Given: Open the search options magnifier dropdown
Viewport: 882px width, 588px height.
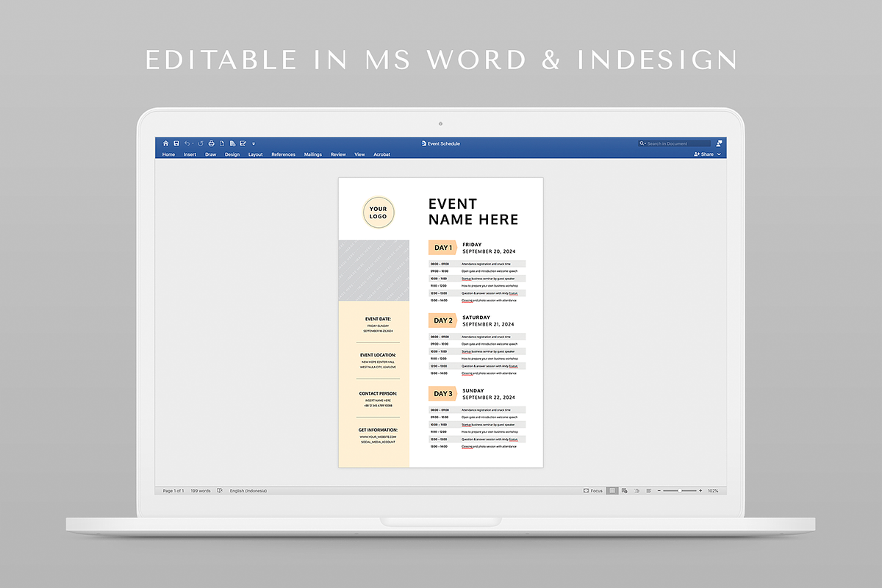Looking at the screenshot, I should tap(643, 143).
